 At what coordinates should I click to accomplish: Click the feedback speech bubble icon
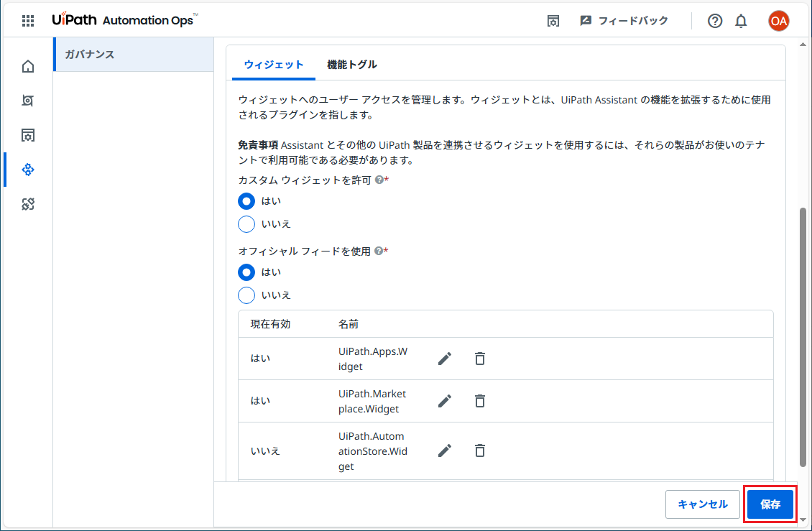586,21
